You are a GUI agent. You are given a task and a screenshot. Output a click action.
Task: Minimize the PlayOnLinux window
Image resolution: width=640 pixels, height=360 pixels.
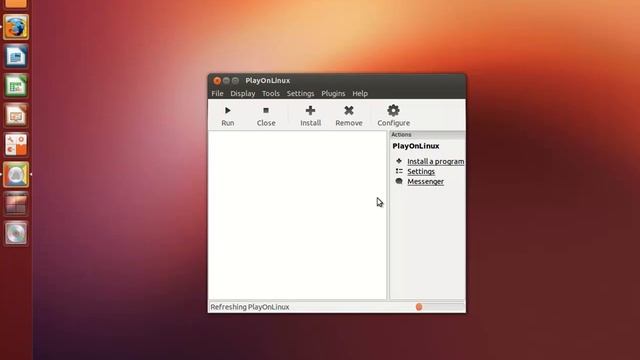(x=226, y=81)
